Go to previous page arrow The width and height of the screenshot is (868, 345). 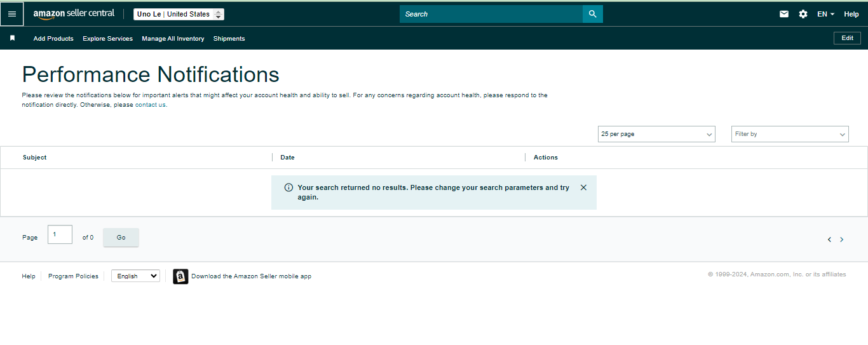click(829, 240)
